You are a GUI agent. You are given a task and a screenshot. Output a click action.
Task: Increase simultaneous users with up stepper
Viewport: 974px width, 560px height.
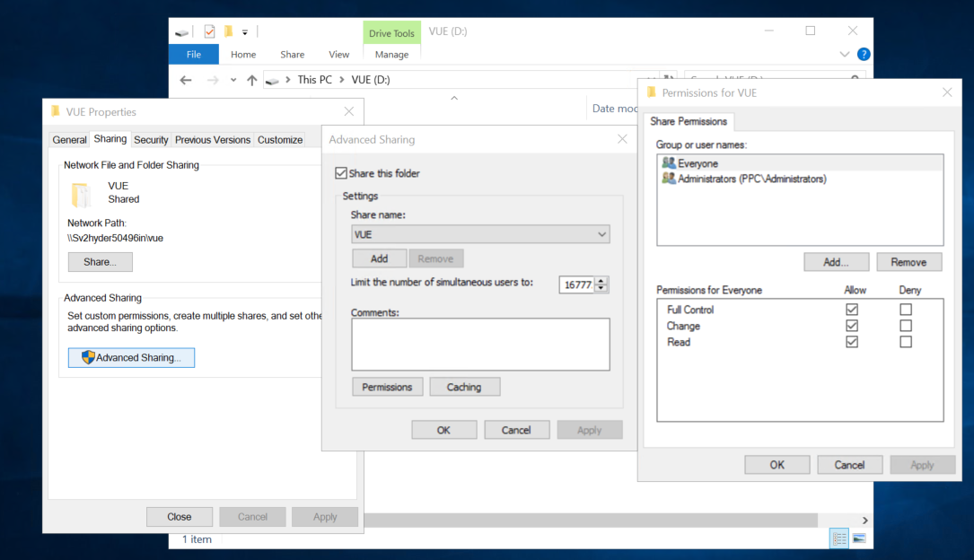[601, 281]
